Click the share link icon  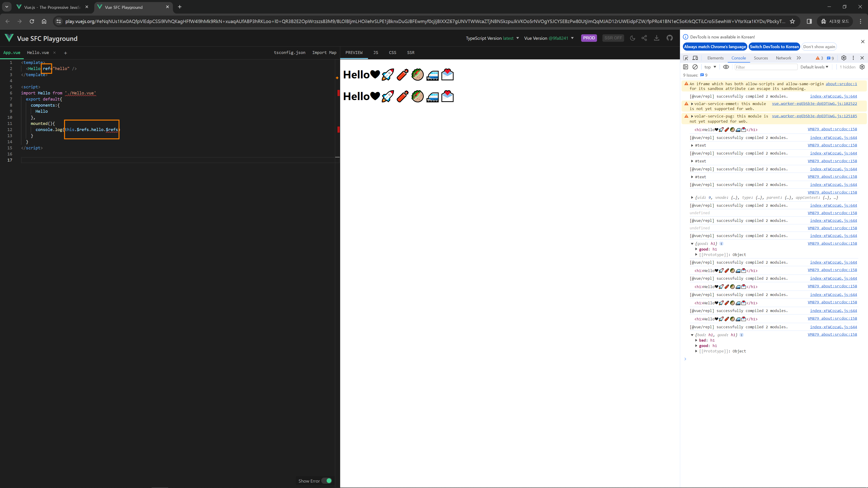pos(644,38)
